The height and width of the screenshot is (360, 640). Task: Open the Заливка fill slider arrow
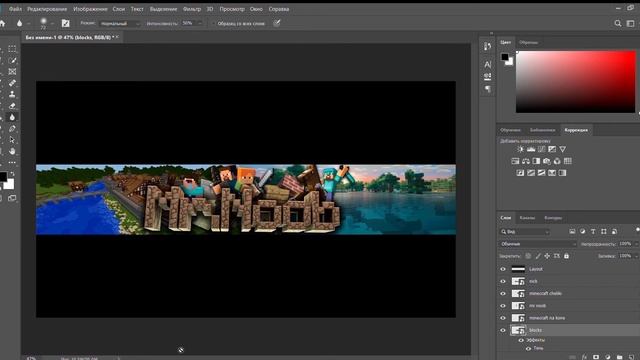coord(636,256)
